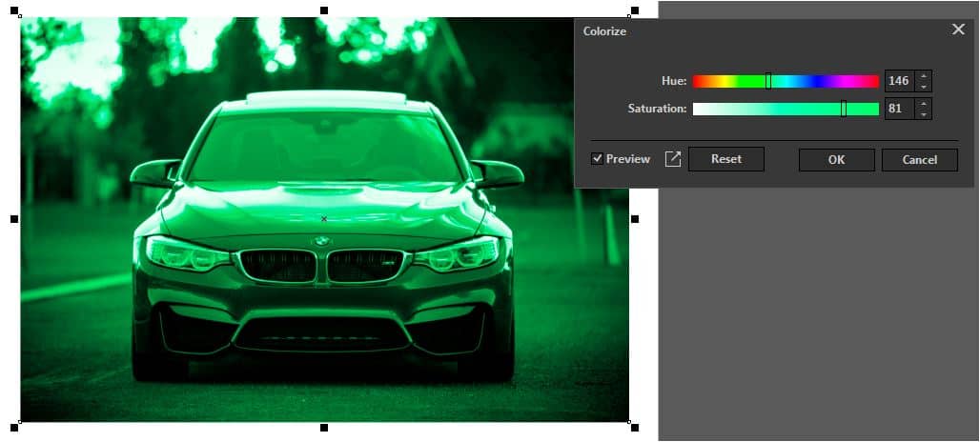Click the center X marker on the image
This screenshot has height=442, width=980.
coord(324,219)
